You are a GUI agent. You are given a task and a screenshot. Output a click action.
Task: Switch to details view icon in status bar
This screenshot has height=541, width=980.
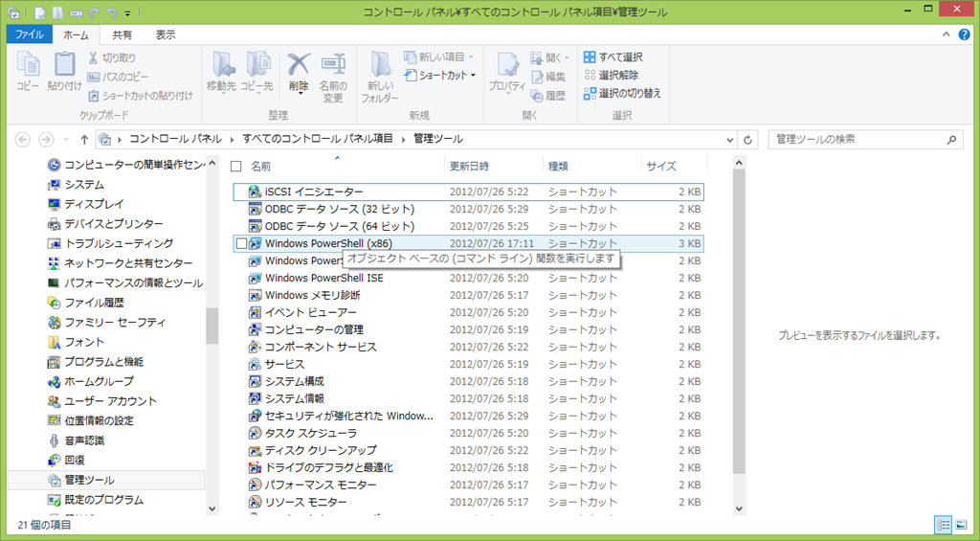tap(943, 525)
